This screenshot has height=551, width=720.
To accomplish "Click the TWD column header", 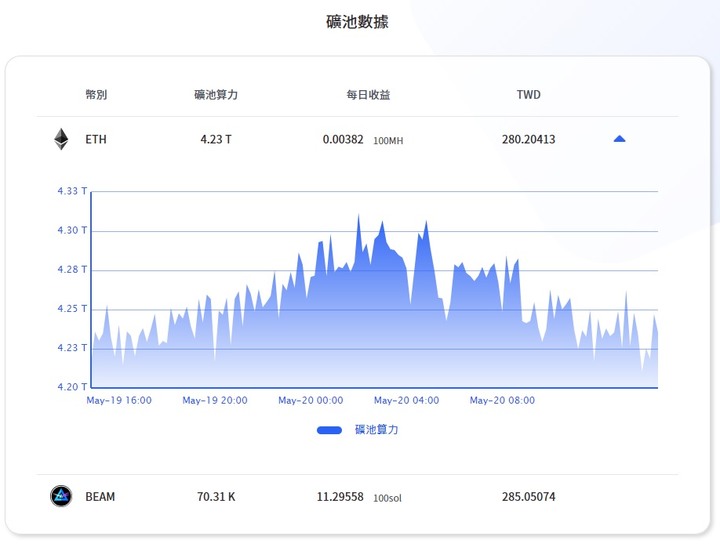I will (x=529, y=95).
